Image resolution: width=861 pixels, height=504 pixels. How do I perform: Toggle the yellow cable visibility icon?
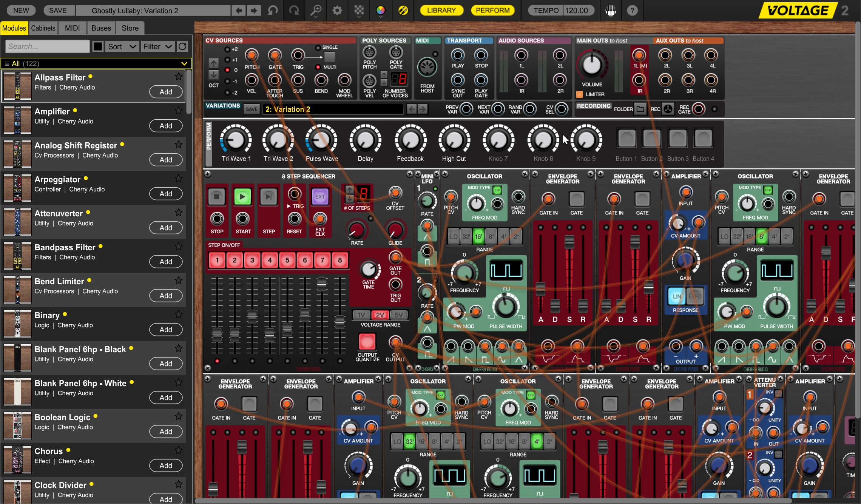point(403,11)
